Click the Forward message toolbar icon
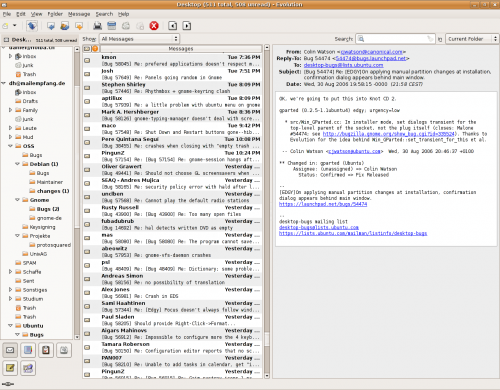The height and width of the screenshot is (390, 500). (x=79, y=26)
